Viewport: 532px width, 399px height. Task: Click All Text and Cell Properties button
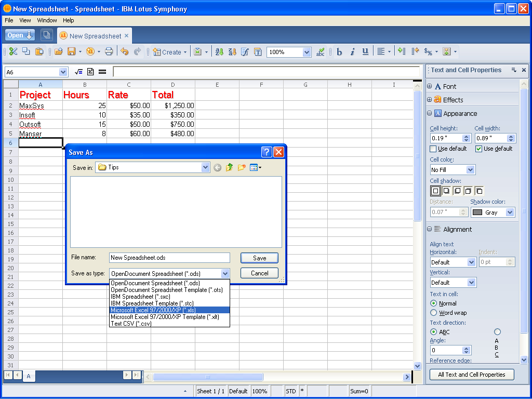pos(472,374)
